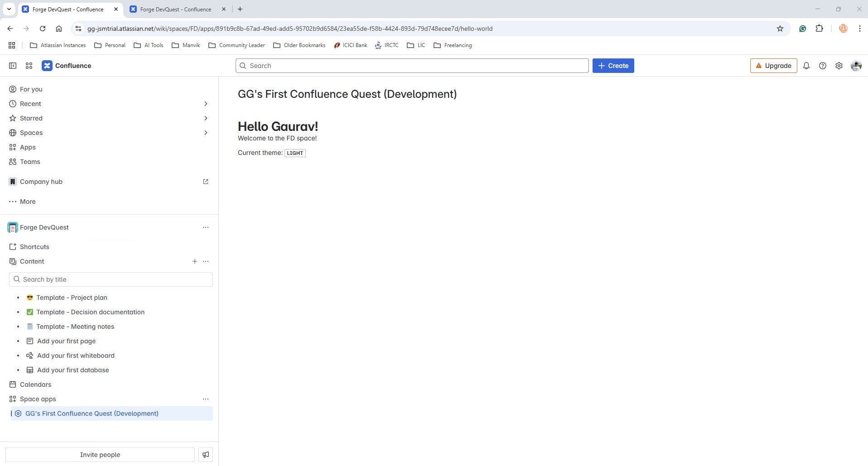The image size is (868, 466).
Task: Expand the More navigation items
Action: click(x=22, y=202)
